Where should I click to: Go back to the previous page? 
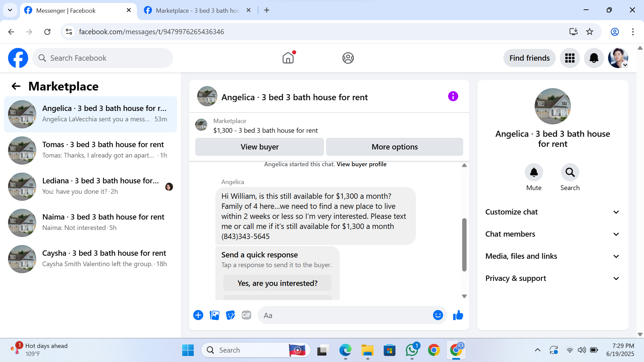pos(11,32)
